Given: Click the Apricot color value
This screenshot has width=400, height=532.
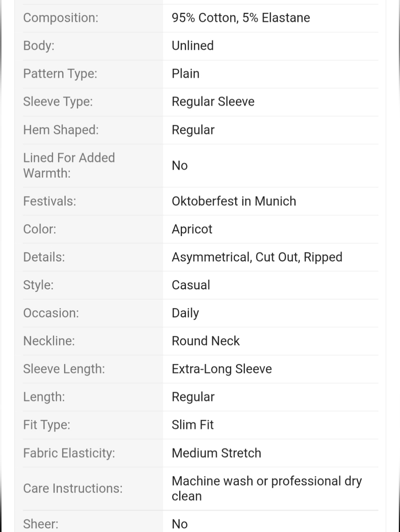Looking at the screenshot, I should coord(192,229).
